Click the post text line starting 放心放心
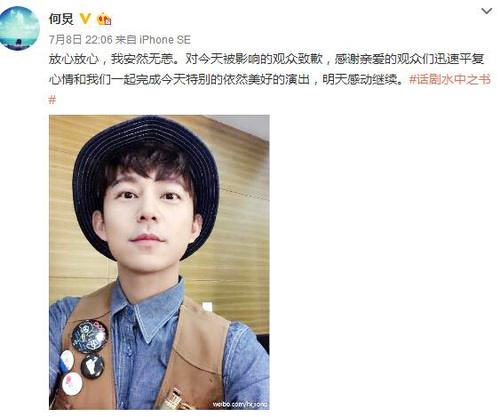Screen dimensions: 500x417 pos(266,60)
